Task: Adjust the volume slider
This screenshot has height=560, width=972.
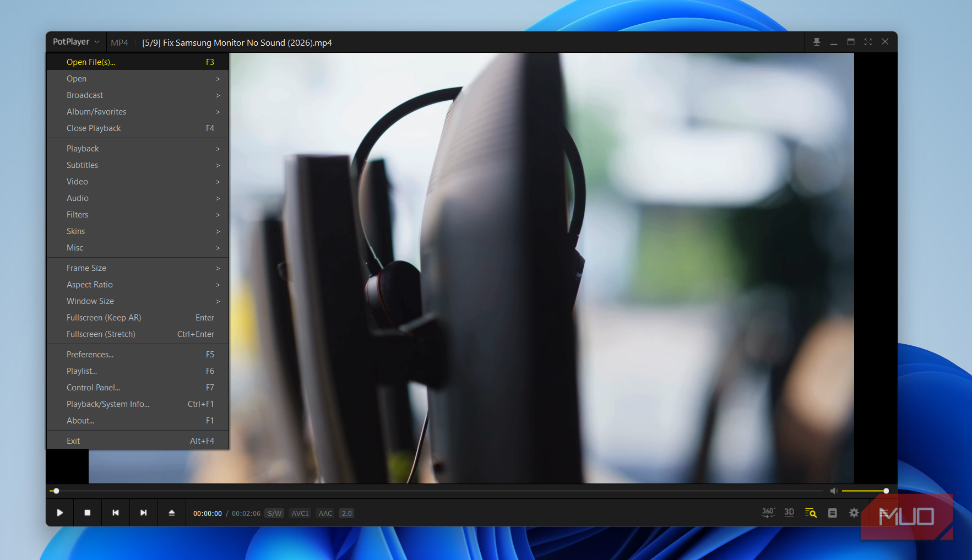Action: coord(865,491)
